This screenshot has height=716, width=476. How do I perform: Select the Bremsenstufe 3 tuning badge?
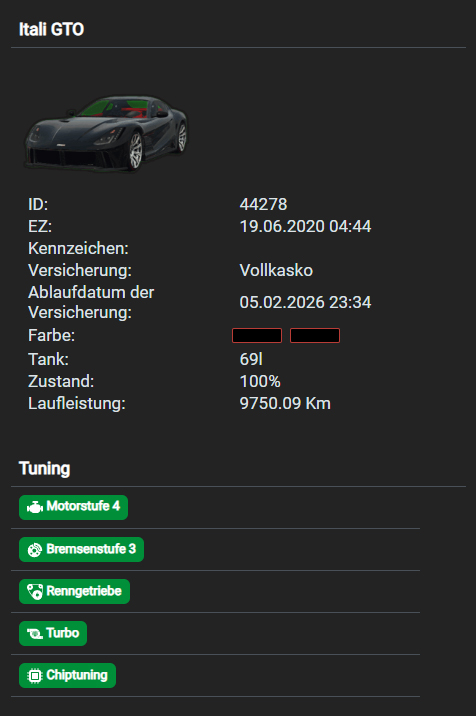coord(81,549)
